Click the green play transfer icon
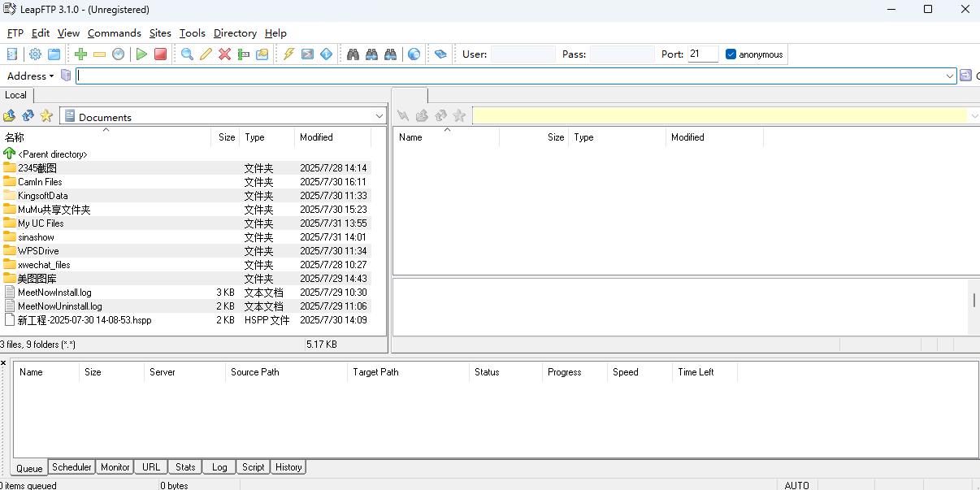 click(x=141, y=54)
